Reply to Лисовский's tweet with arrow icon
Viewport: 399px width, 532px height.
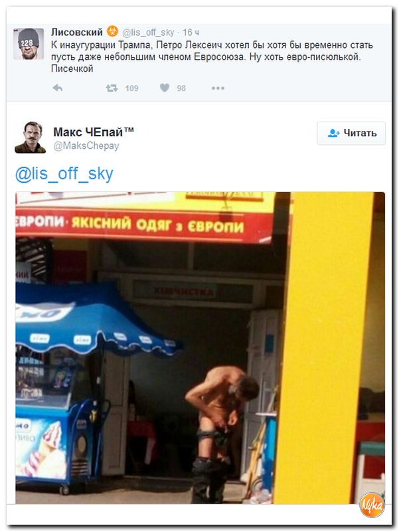click(x=58, y=88)
